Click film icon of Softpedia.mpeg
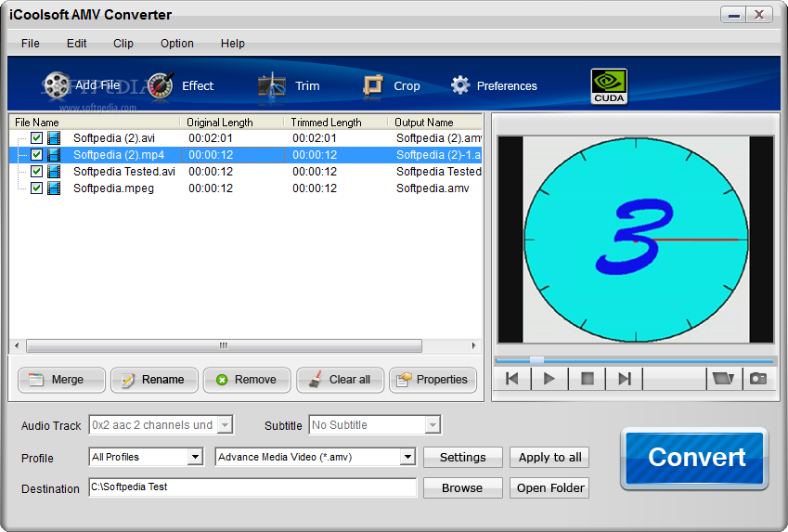The image size is (788, 532). coord(54,188)
